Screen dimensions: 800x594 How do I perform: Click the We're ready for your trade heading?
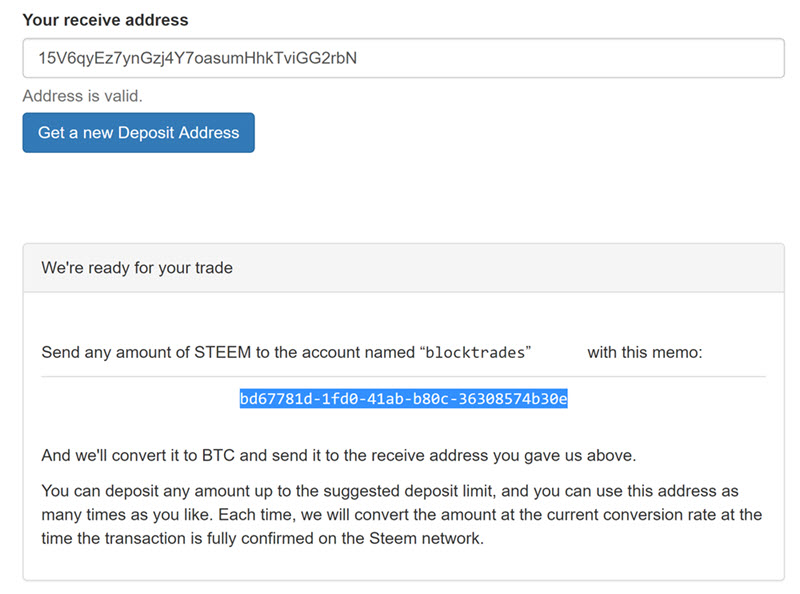point(137,268)
